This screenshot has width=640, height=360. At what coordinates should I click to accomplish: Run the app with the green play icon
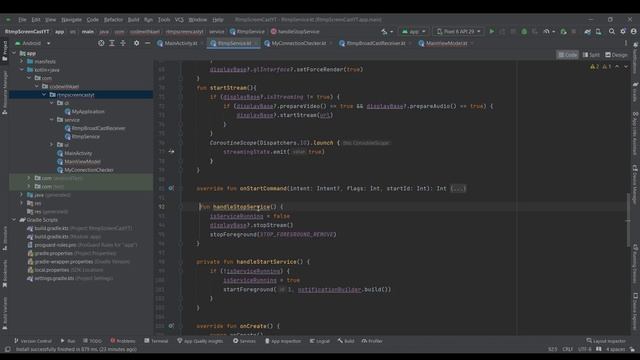click(491, 31)
